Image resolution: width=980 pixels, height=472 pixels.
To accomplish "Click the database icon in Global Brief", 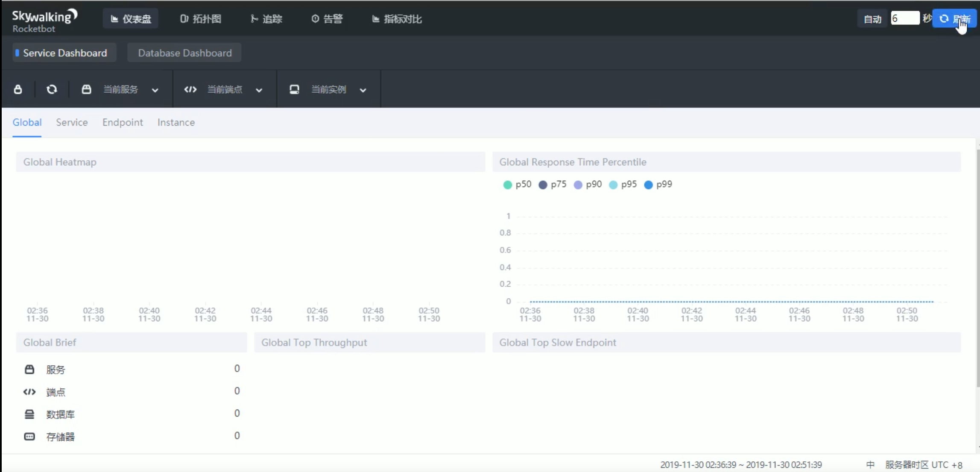I will pyautogui.click(x=29, y=414).
